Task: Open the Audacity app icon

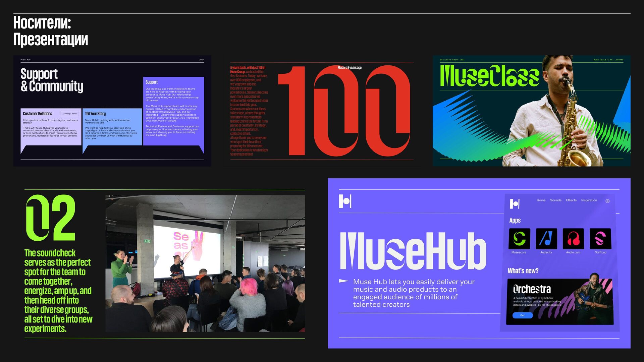Action: pyautogui.click(x=546, y=239)
